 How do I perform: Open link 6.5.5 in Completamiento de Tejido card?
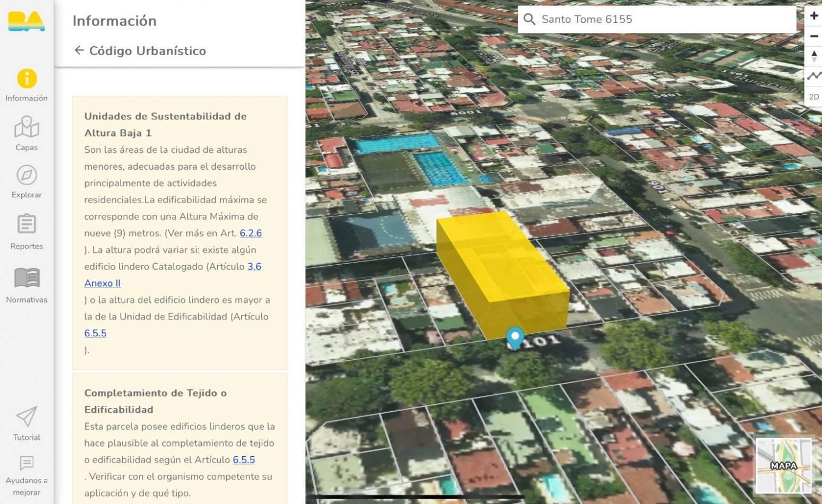coord(244,460)
